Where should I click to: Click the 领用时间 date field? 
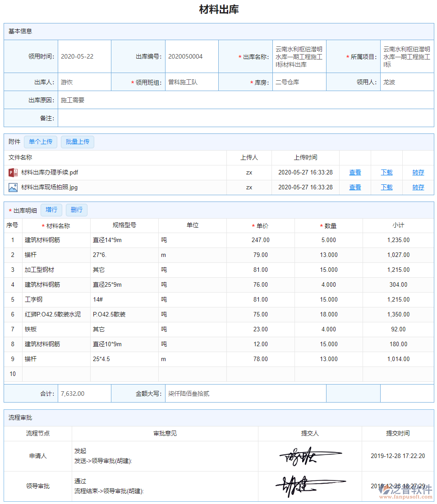coord(84,57)
